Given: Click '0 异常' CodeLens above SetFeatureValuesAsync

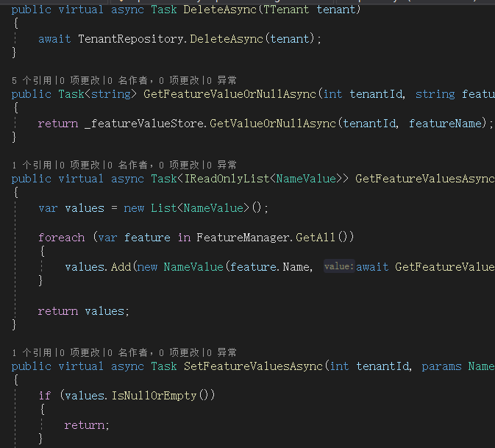Looking at the screenshot, I should 221,352.
